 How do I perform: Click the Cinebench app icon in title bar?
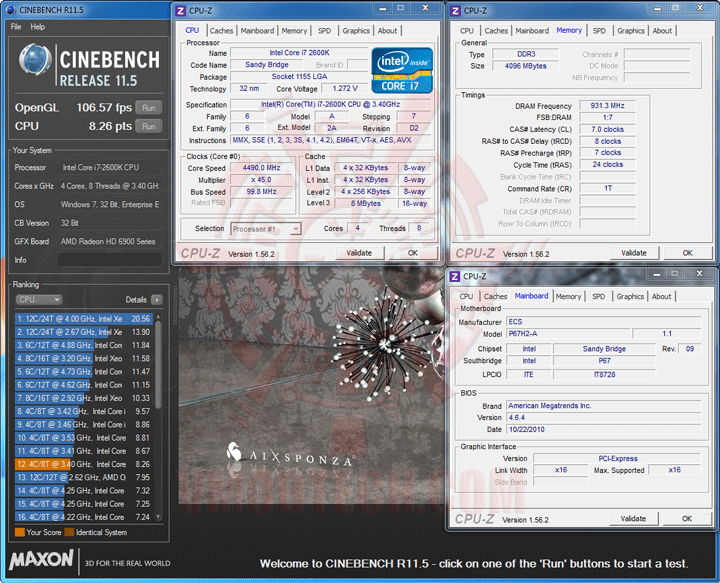[11, 10]
